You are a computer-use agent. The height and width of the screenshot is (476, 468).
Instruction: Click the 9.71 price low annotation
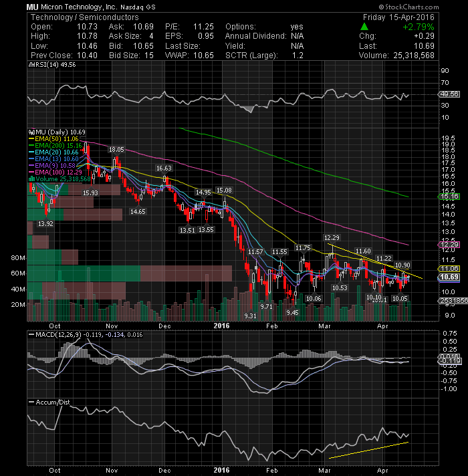(267, 307)
